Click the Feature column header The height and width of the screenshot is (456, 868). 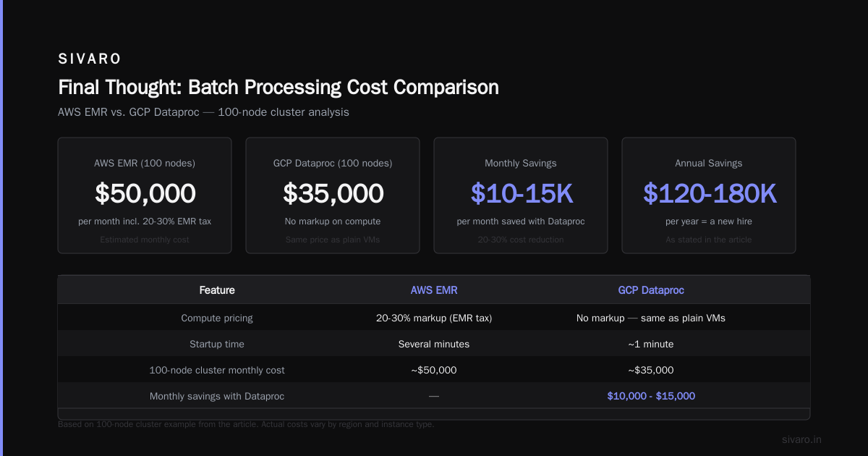coord(217,290)
